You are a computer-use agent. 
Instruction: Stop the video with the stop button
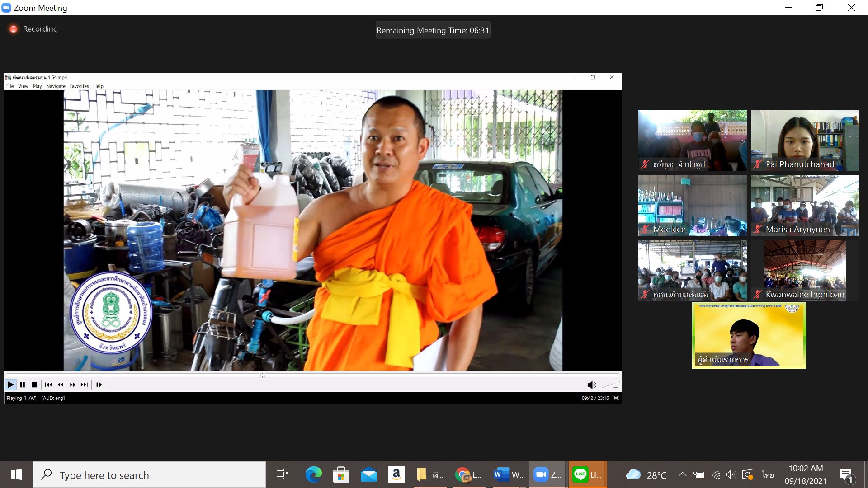point(34,385)
